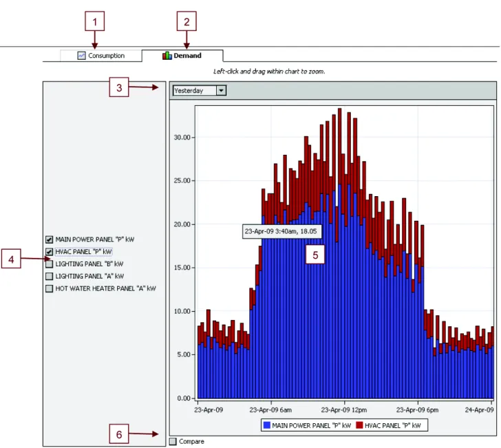Click HOT WATER HEATER PANEL label text

coord(105,288)
